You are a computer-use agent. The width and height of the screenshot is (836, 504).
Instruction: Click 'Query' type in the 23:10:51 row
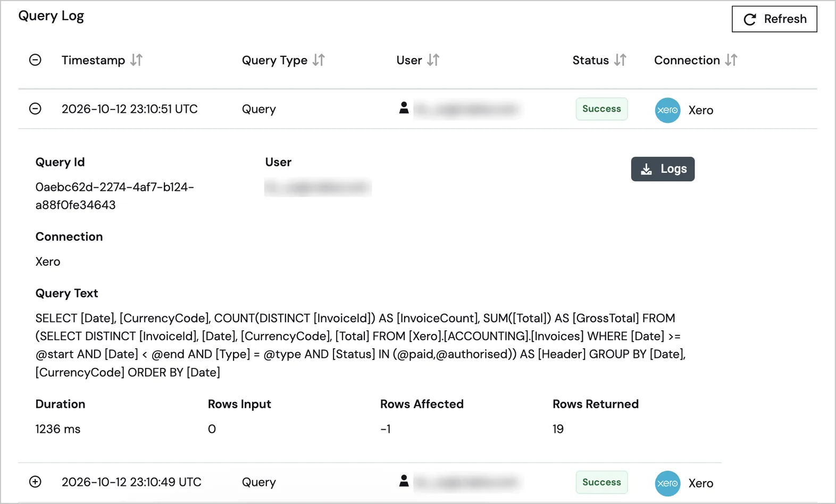point(259,110)
